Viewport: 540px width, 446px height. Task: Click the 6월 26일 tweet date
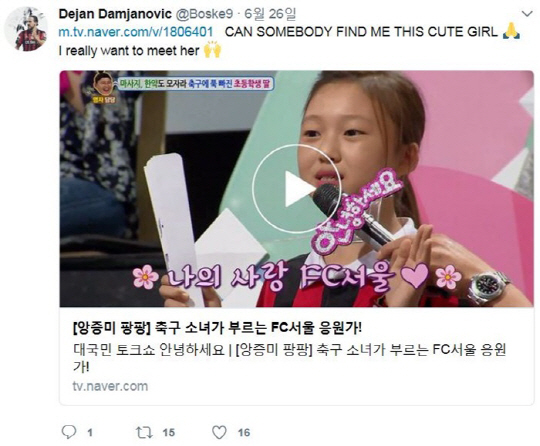click(x=270, y=14)
